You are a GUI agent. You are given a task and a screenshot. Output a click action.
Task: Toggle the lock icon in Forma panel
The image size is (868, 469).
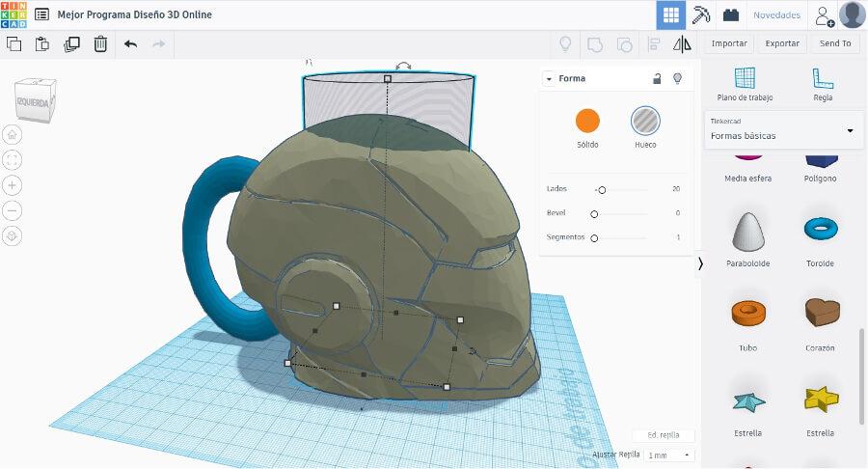click(x=657, y=78)
